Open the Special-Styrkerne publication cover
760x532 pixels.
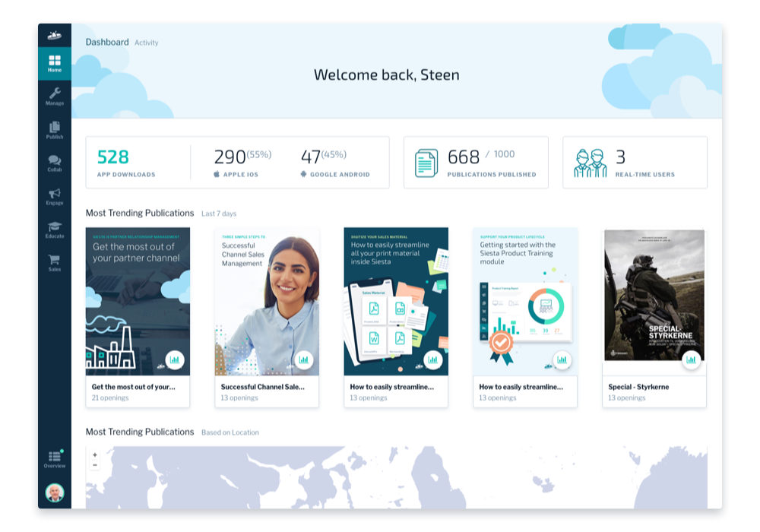click(654, 295)
